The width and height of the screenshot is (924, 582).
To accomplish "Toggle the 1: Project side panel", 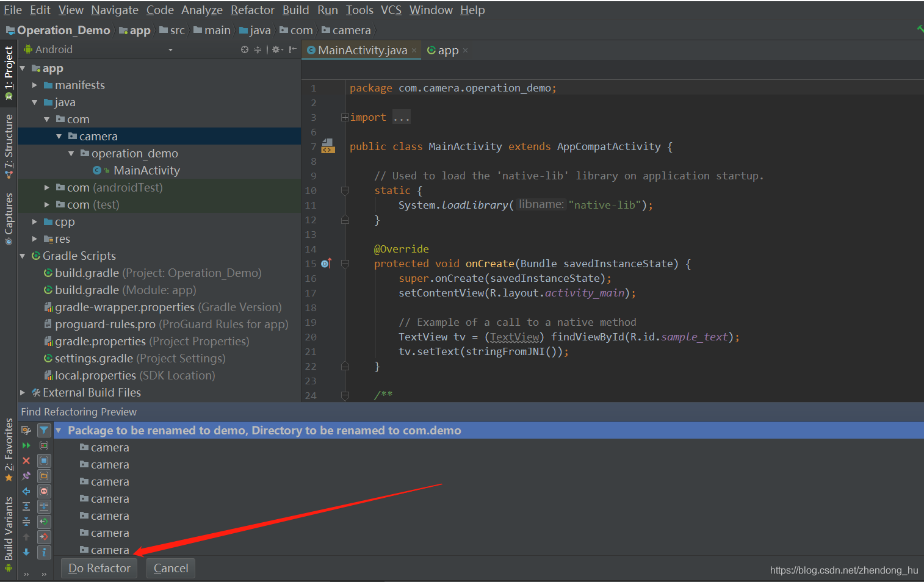I will (9, 73).
